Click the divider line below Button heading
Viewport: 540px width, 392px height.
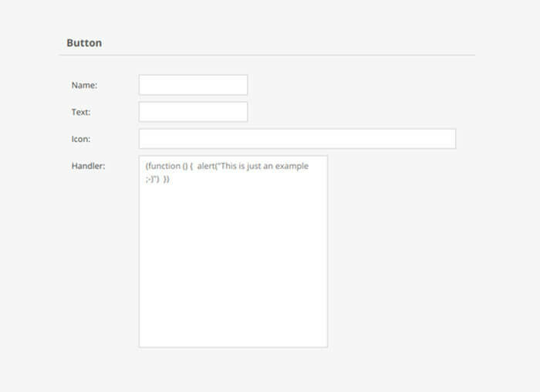267,56
